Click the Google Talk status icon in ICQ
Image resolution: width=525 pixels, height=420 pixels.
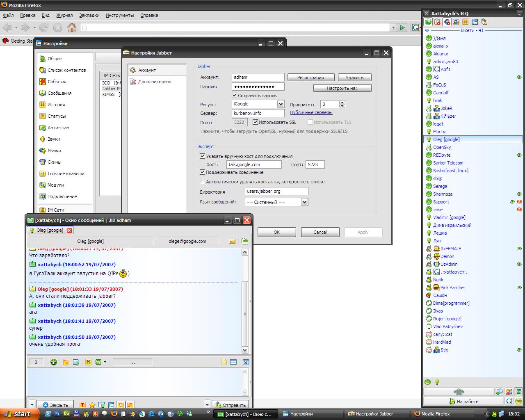pos(509,401)
